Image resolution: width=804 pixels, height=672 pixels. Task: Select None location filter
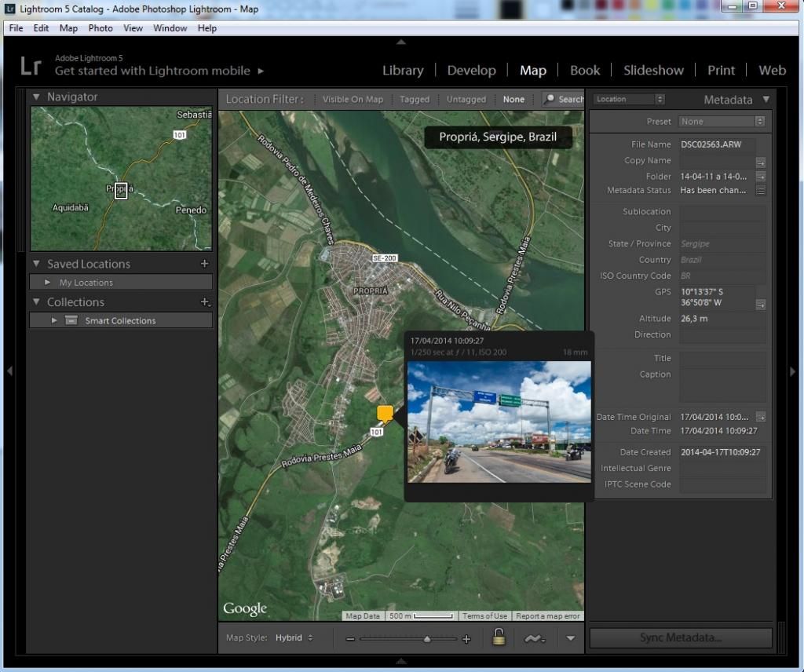click(513, 99)
